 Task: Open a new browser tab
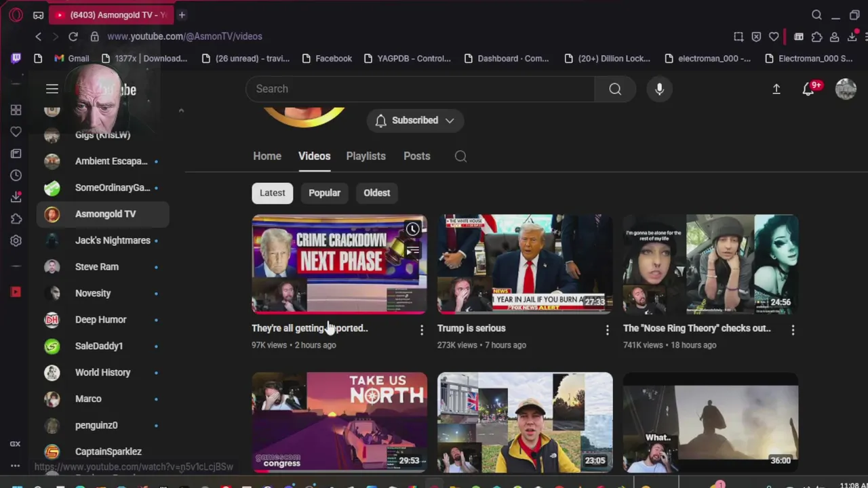(x=182, y=15)
